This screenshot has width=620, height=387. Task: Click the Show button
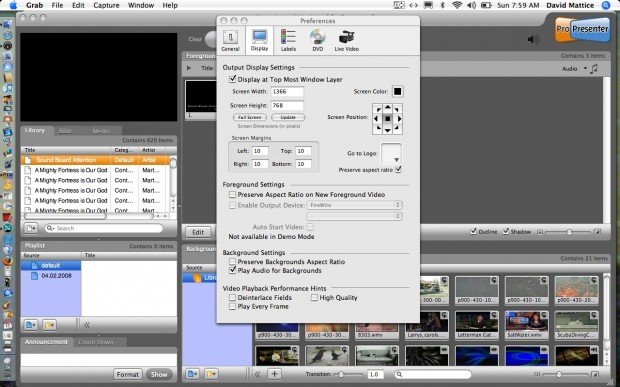coord(159,374)
